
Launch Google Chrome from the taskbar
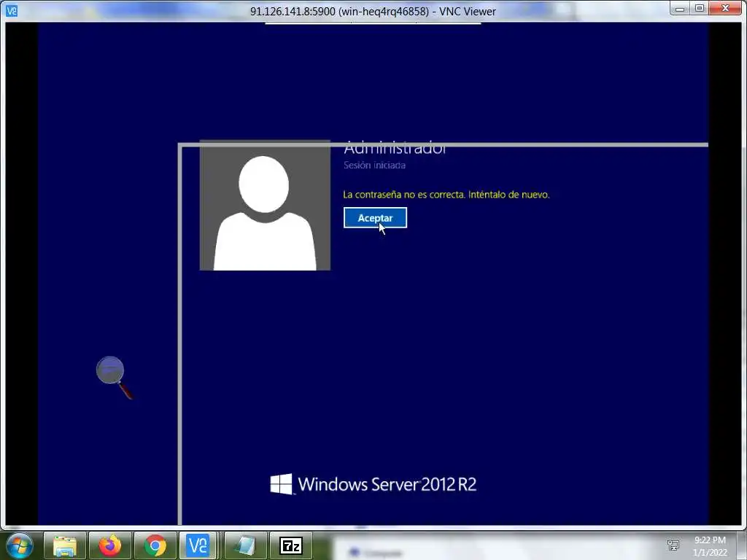[155, 545]
